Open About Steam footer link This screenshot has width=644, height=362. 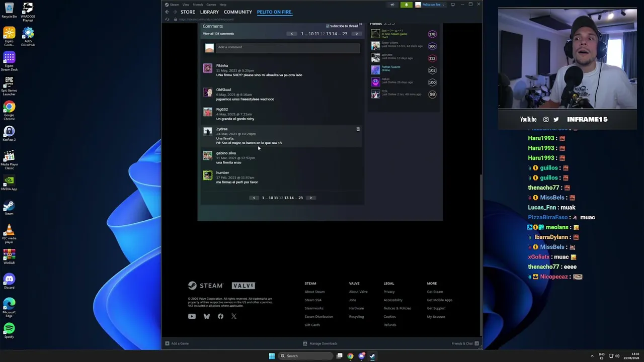pos(314,292)
